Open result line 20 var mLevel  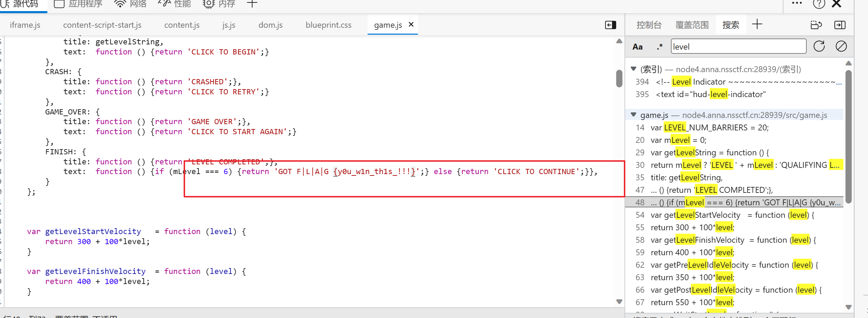734,140
